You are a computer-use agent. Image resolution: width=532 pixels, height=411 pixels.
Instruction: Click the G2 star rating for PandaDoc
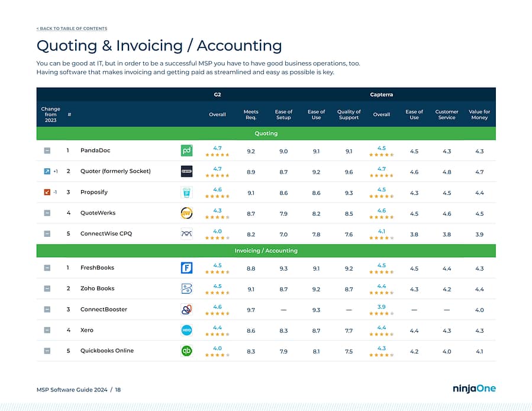(x=217, y=155)
